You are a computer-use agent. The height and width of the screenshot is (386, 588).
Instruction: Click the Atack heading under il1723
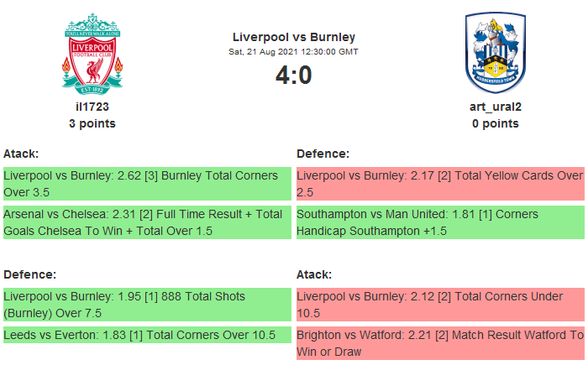pyautogui.click(x=21, y=154)
